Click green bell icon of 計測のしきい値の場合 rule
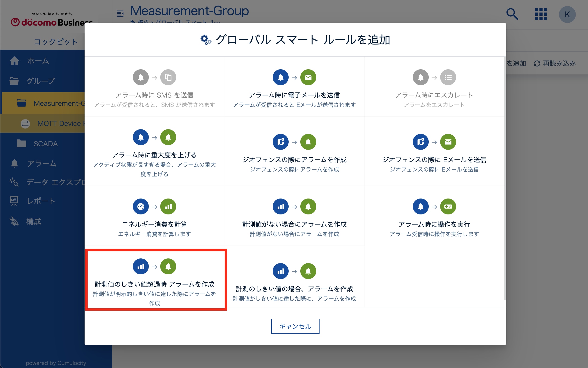Viewport: 588px width, 368px height. click(308, 271)
